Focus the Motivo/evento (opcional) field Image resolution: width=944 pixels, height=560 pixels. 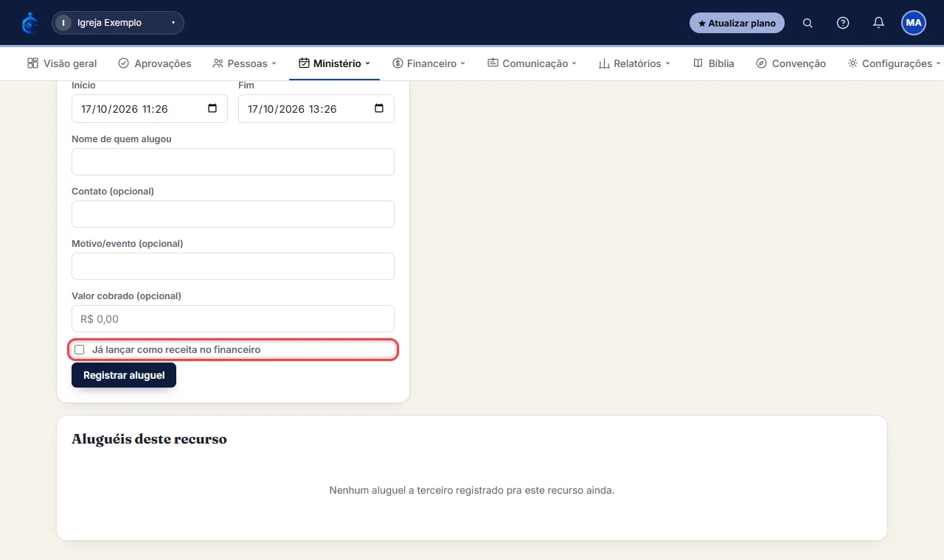tap(233, 266)
